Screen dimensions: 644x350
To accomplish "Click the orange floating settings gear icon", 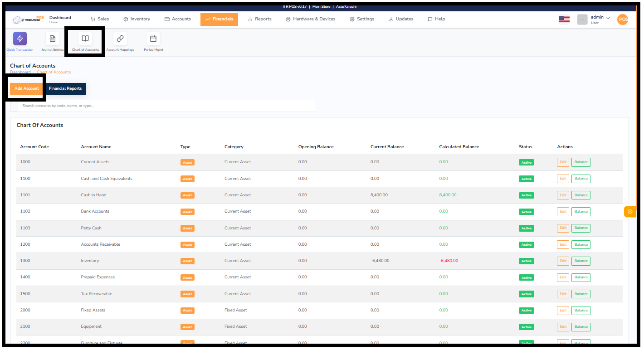I will [630, 212].
